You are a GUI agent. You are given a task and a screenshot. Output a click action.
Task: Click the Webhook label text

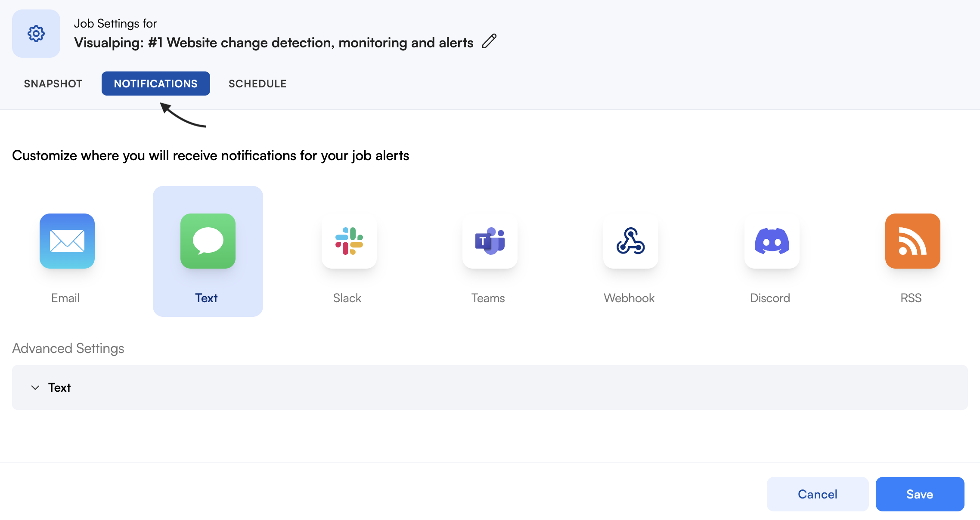point(629,298)
